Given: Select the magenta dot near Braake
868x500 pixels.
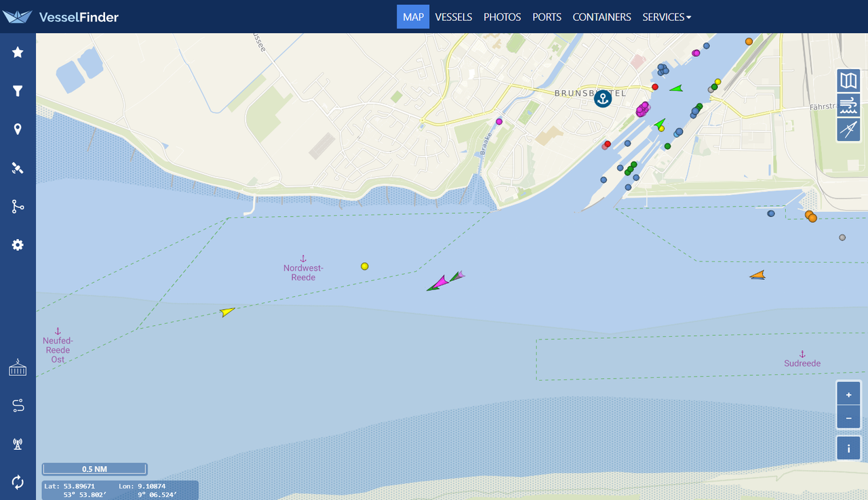Looking at the screenshot, I should (x=499, y=122).
